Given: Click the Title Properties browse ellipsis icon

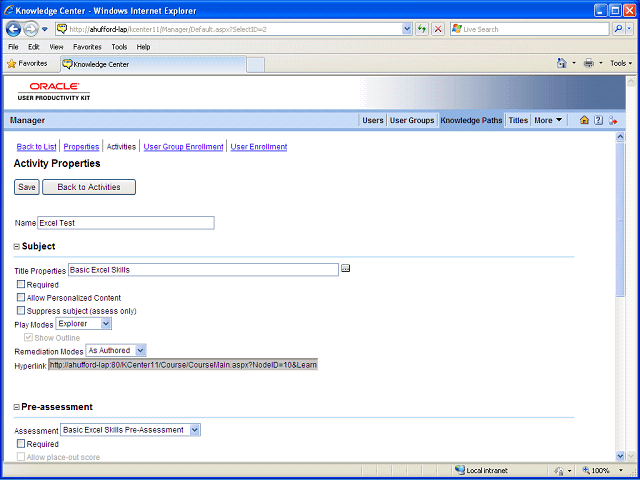Looking at the screenshot, I should [346, 268].
